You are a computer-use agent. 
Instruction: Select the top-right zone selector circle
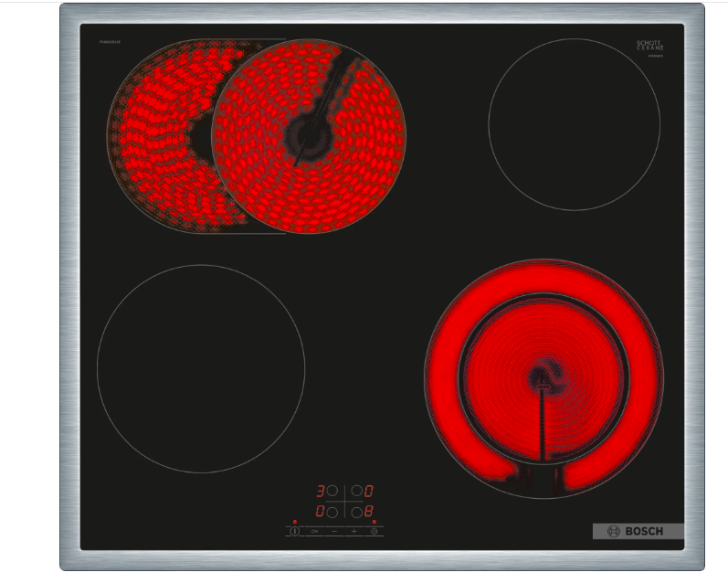click(x=357, y=491)
